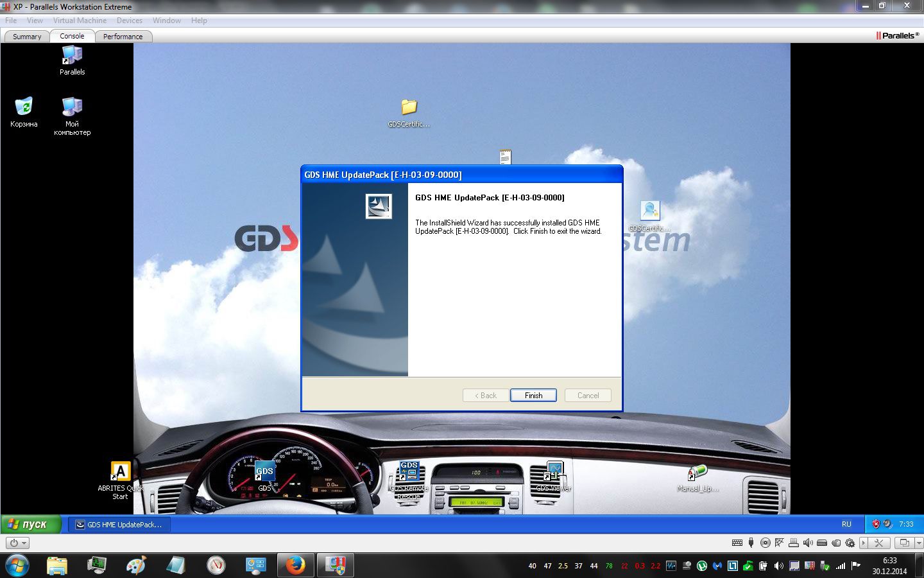The image size is (924, 578).
Task: Click the printer device status icon
Action: [794, 543]
